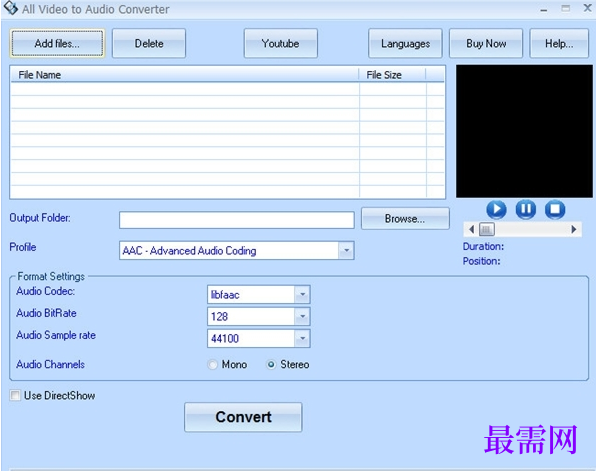Pause the video preview
Screen dimensions: 596x471
526,209
